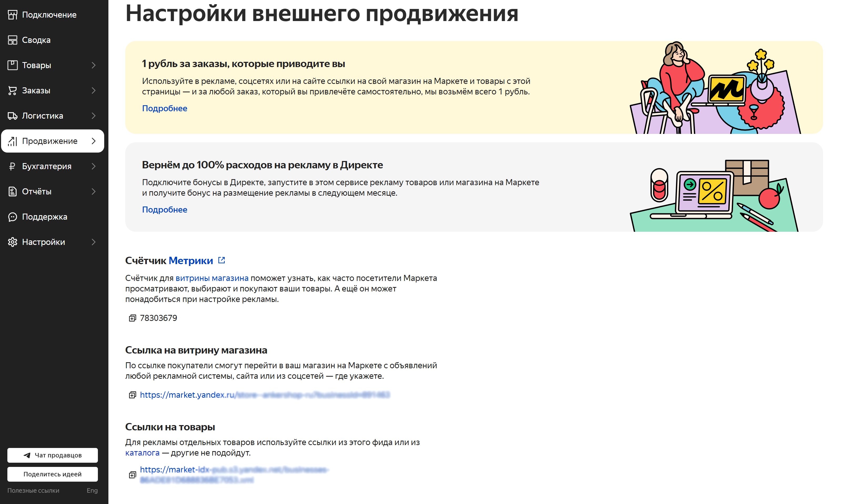
Task: Open Подробнее in the Директ bonus banner
Action: click(164, 210)
